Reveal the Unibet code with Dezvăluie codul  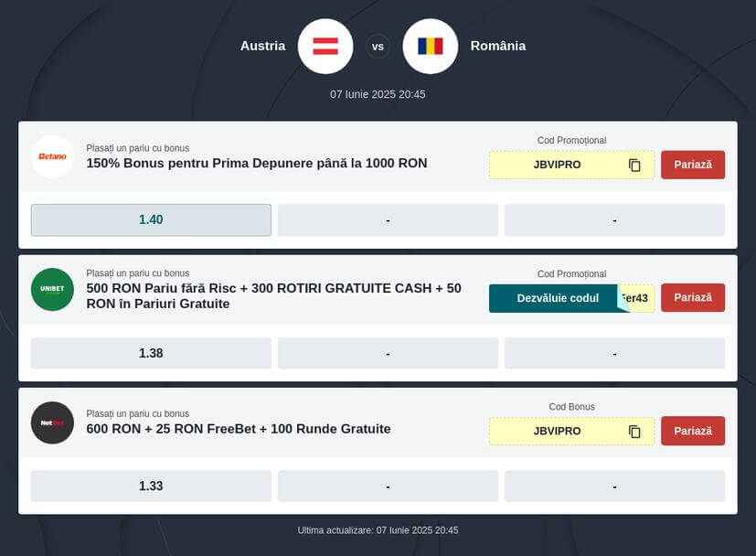pyautogui.click(x=559, y=298)
